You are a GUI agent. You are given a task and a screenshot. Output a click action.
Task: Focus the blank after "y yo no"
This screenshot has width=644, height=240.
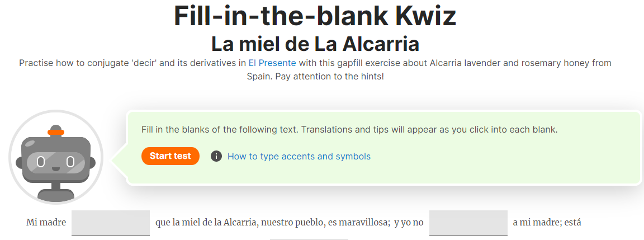[x=468, y=223]
